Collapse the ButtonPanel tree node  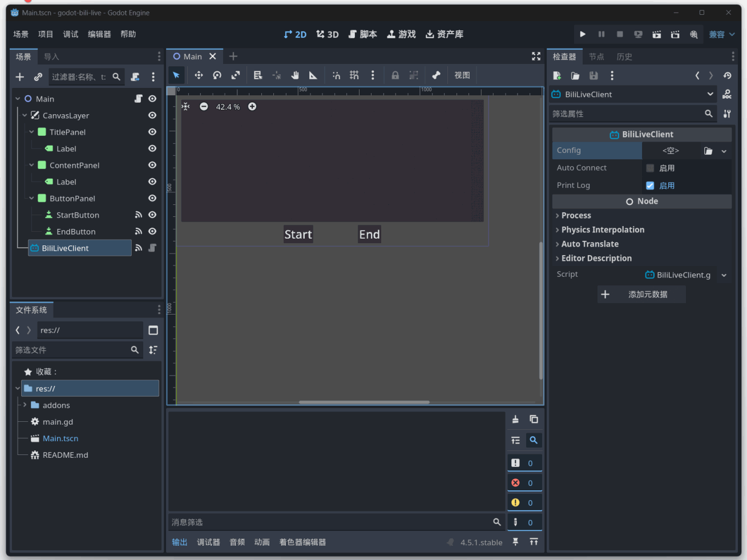coord(31,198)
